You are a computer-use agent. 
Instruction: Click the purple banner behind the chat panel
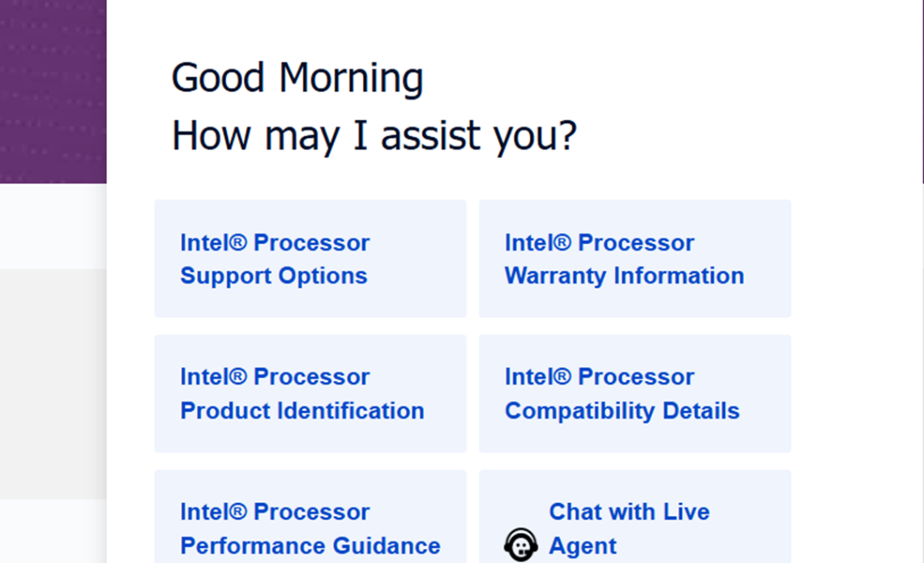53,89
